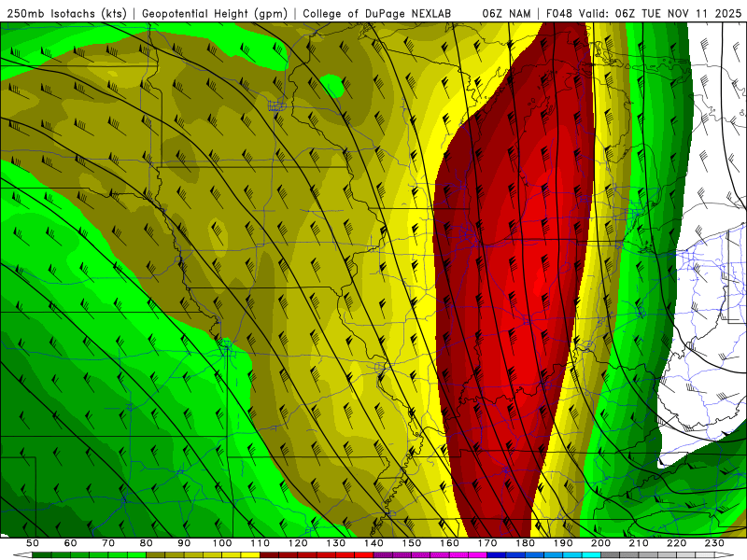The width and height of the screenshot is (747, 560).
Task: Select the 160 legend number
Action: click(450, 543)
